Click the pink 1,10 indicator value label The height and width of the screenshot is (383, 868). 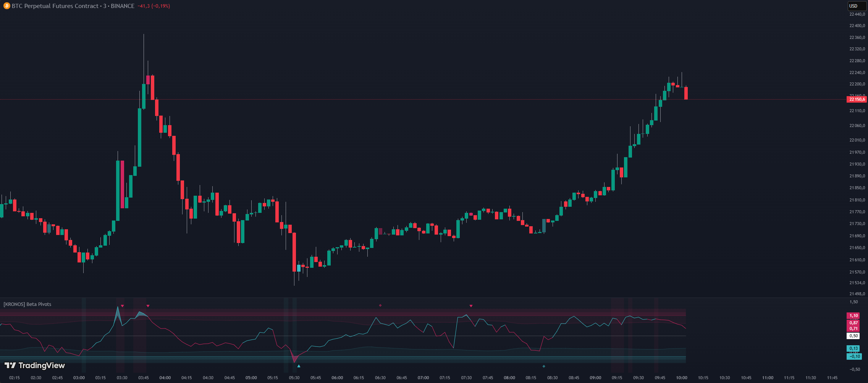click(x=853, y=316)
